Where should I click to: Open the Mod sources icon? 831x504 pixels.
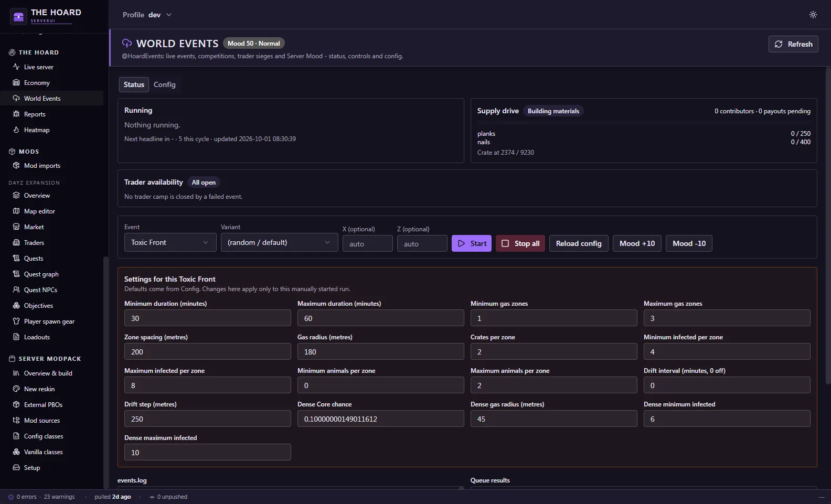tap(16, 421)
